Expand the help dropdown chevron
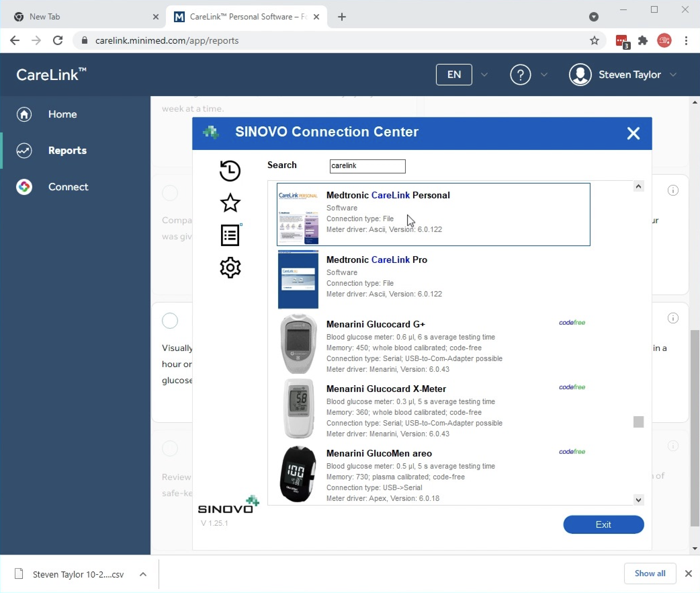 544,75
